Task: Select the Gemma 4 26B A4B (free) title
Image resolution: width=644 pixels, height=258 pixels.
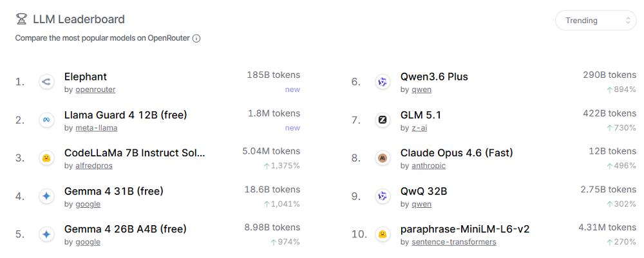Action: (x=125, y=229)
